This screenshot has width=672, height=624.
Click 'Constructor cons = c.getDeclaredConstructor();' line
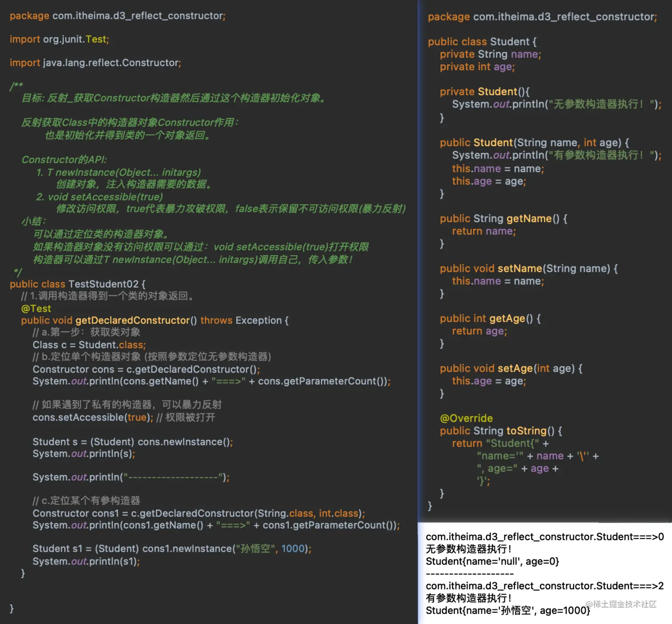[146, 369]
